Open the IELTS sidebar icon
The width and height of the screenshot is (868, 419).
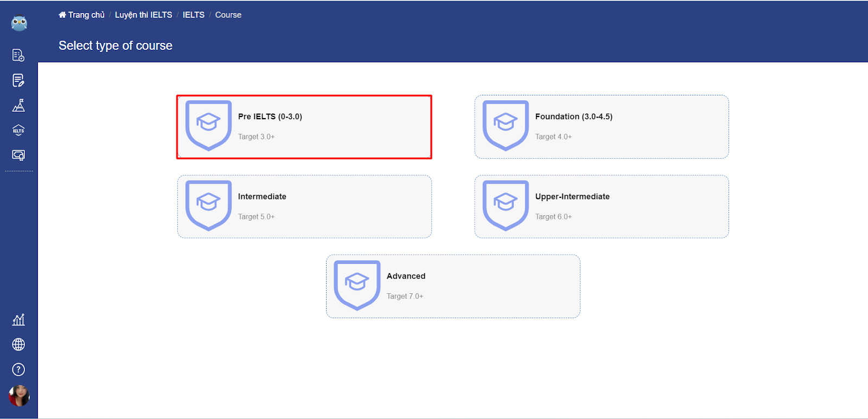click(x=18, y=130)
